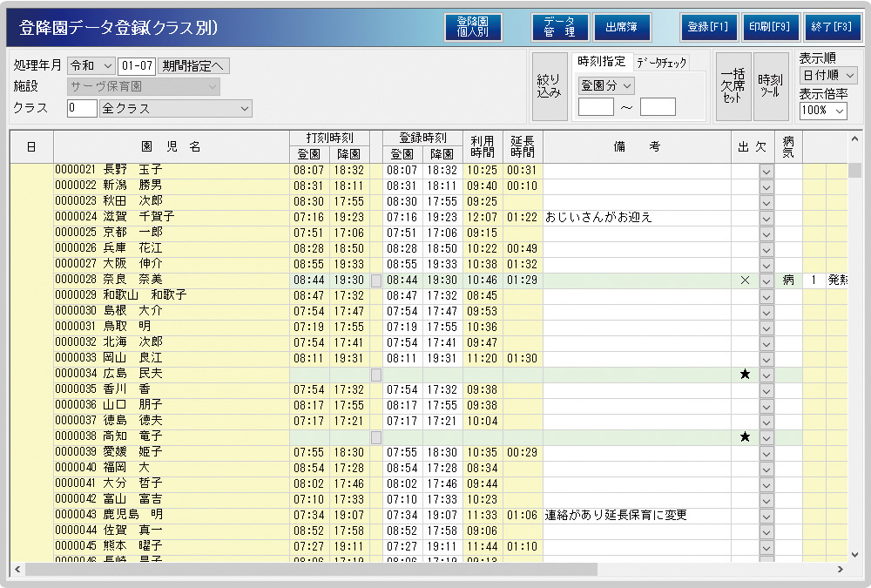Viewport: 871px width, 588px height.
Task: Toggle the checkbox in 広島 民夫's row
Action: (x=375, y=375)
